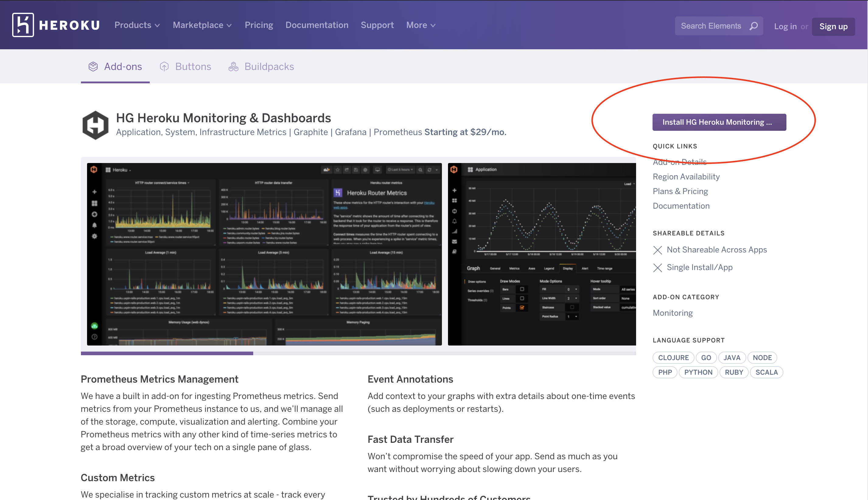Open the Plans & Pricing quick link

(x=681, y=191)
